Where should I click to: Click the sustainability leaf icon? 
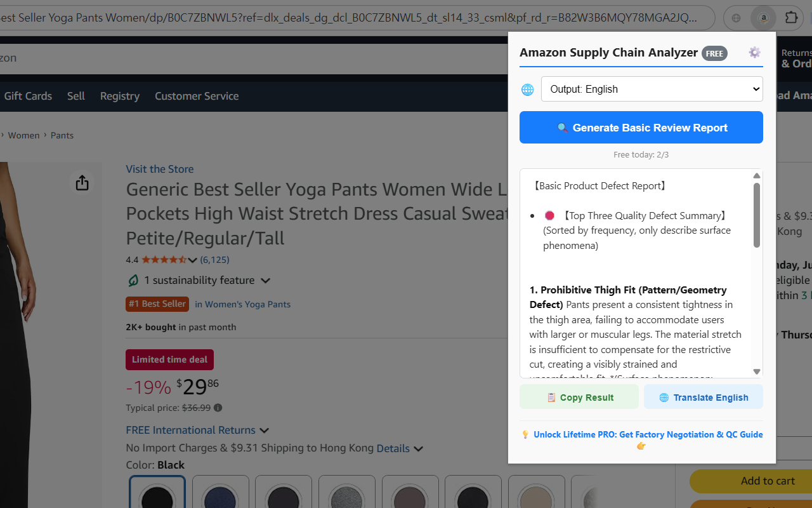point(133,281)
